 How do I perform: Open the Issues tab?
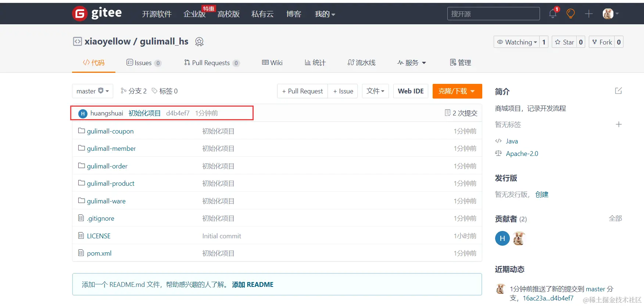coord(144,63)
